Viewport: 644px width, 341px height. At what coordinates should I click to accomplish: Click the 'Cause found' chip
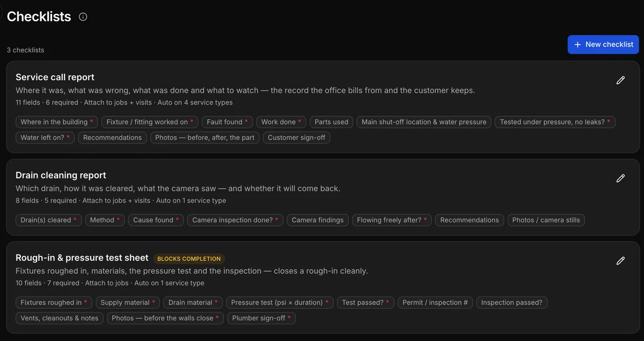(x=156, y=220)
